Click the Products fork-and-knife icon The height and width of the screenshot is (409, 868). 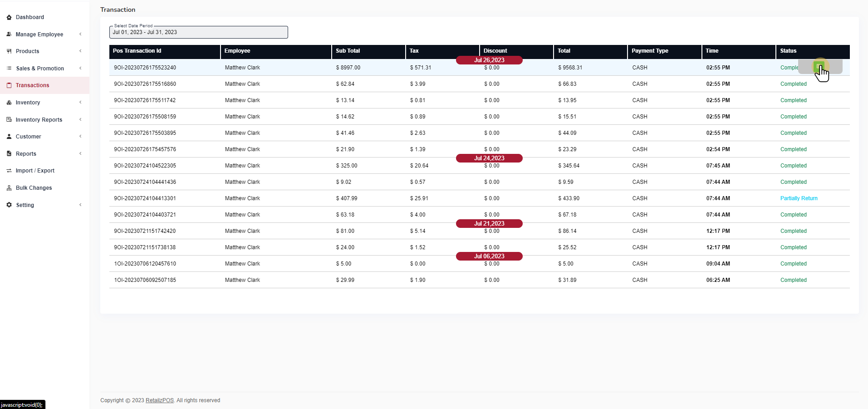click(x=9, y=51)
